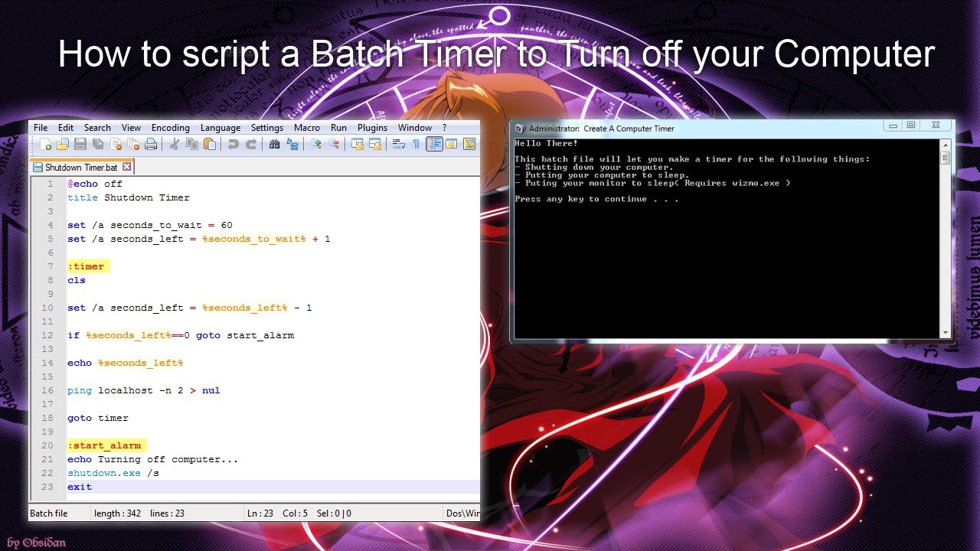
Task: Click the Paste clipboard icon
Action: (209, 144)
